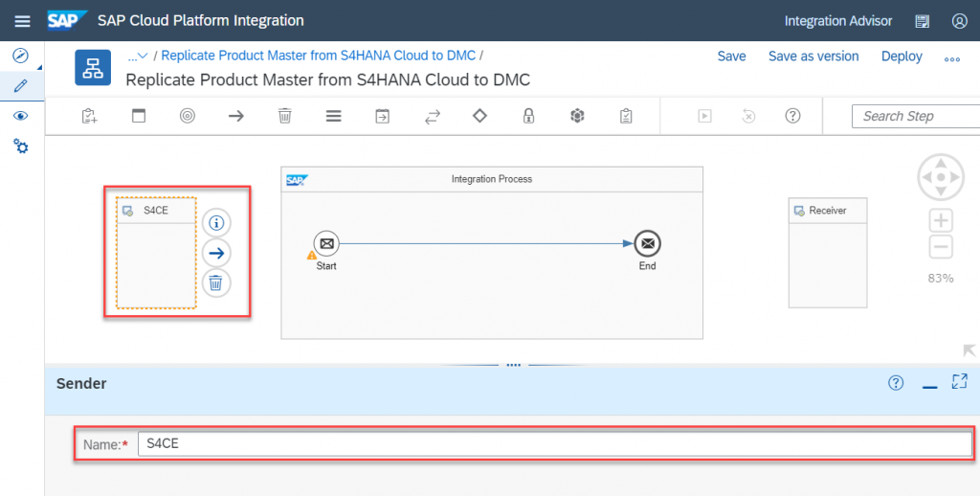Open the Mapping swap-arrows toolbar icon
Viewport: 980px width, 496px height.
click(x=432, y=116)
